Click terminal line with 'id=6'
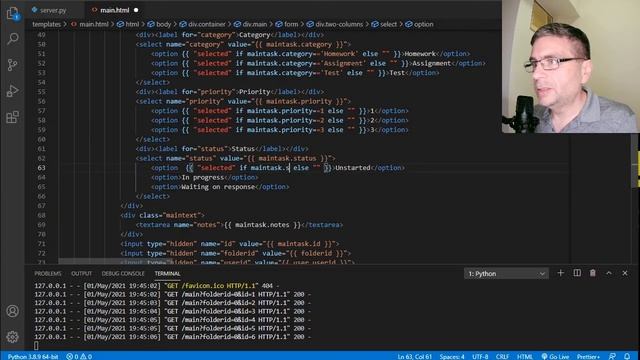The height and width of the screenshot is (360, 640). [172, 337]
